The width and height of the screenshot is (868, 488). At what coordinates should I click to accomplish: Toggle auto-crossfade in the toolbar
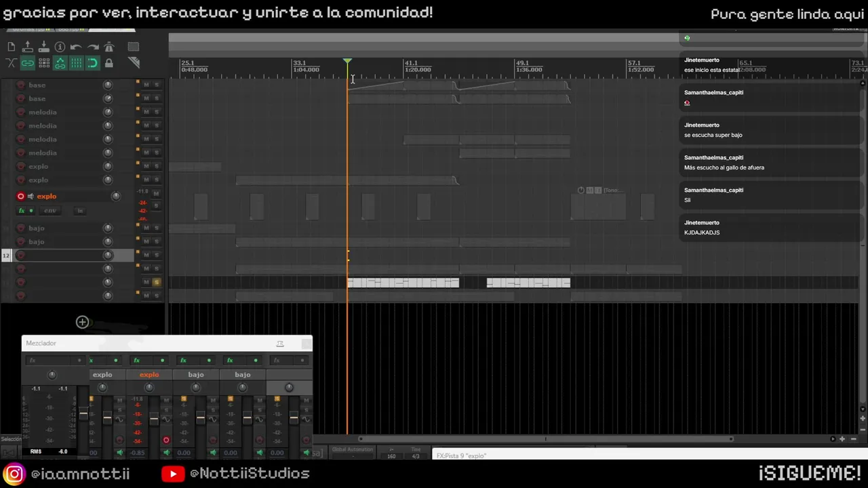click(x=11, y=63)
